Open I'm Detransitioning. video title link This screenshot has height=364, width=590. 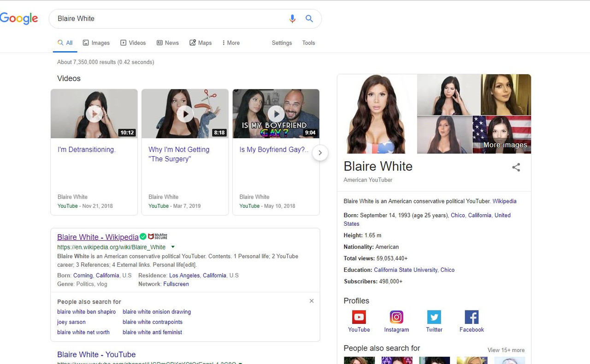pos(86,150)
